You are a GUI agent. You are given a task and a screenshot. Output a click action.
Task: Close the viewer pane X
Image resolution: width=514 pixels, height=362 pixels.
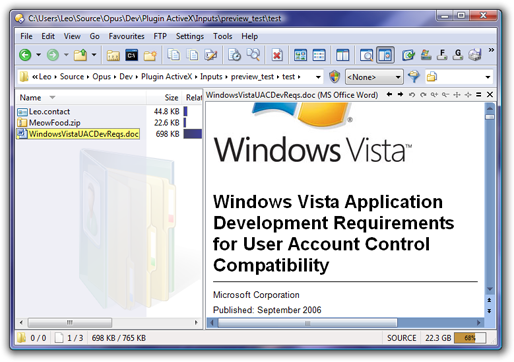pyautogui.click(x=490, y=95)
